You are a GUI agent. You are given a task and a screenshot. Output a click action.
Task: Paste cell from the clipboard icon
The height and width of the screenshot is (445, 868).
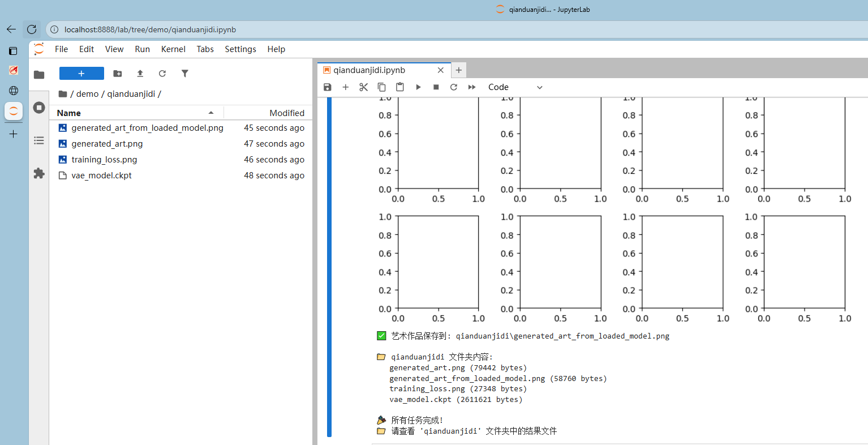point(400,87)
